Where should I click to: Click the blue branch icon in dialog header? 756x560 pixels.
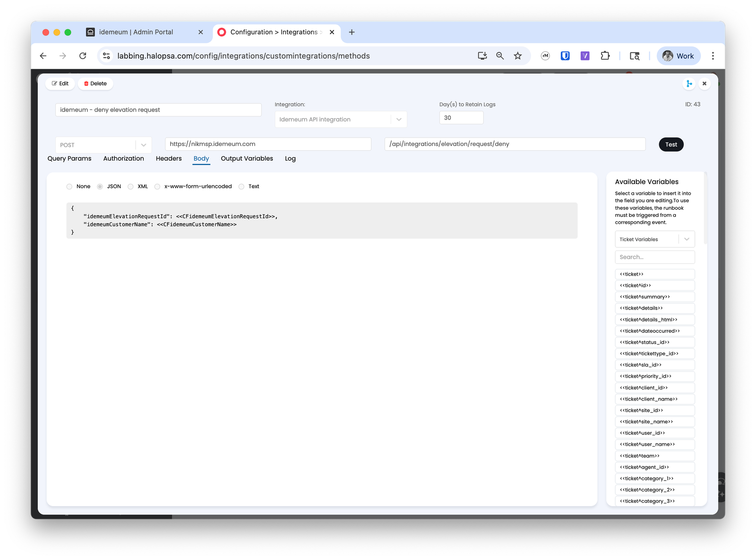coord(689,84)
